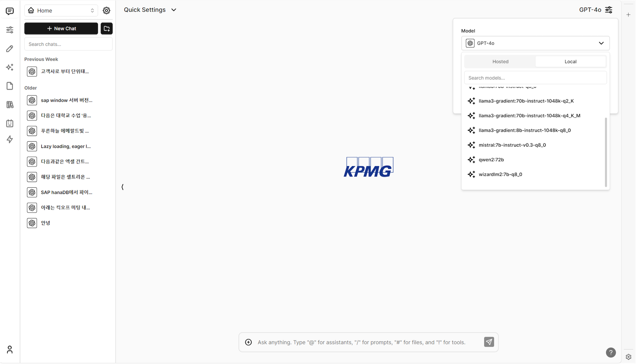Open the assistants robot icon
The width and height of the screenshot is (636, 364).
pos(10,123)
